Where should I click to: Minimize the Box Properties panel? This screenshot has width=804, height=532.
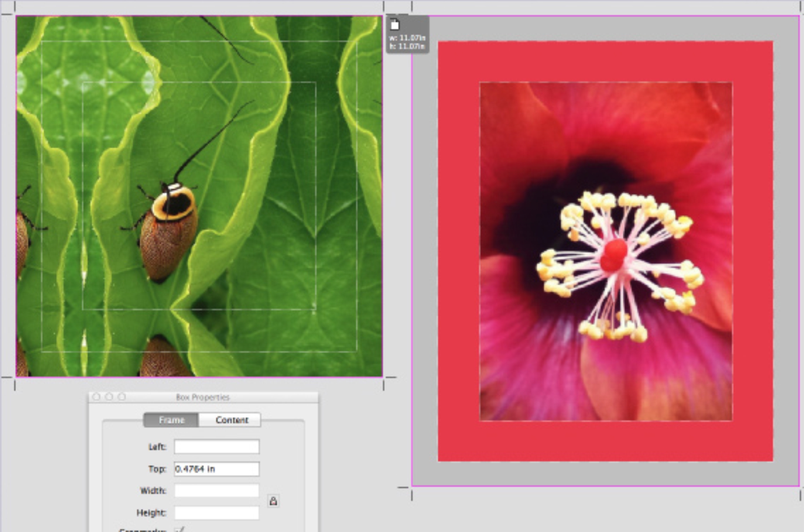pyautogui.click(x=109, y=397)
